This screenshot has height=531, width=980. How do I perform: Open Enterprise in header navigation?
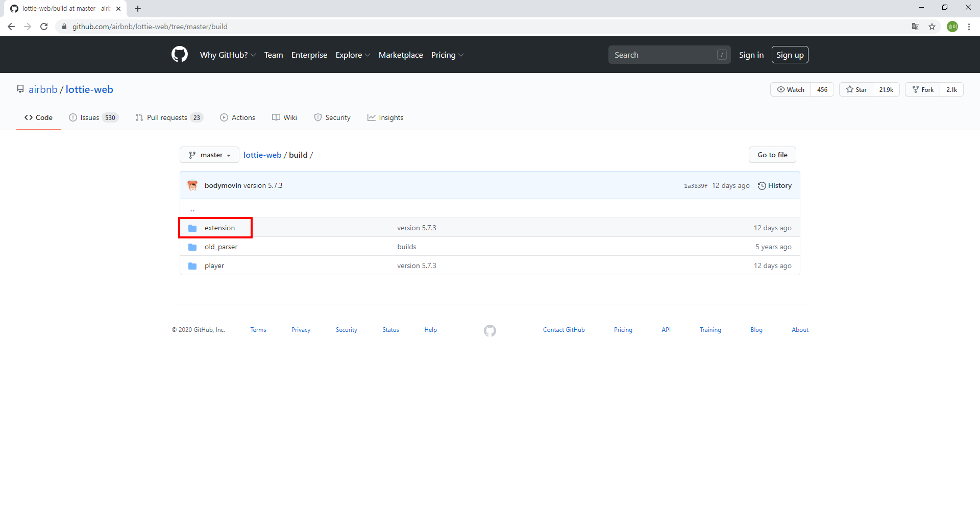[x=309, y=55]
